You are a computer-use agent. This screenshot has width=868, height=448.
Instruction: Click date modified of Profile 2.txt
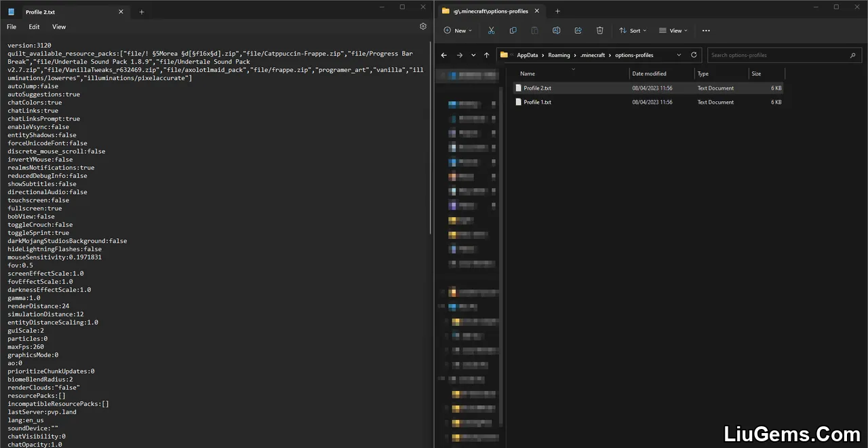click(652, 88)
